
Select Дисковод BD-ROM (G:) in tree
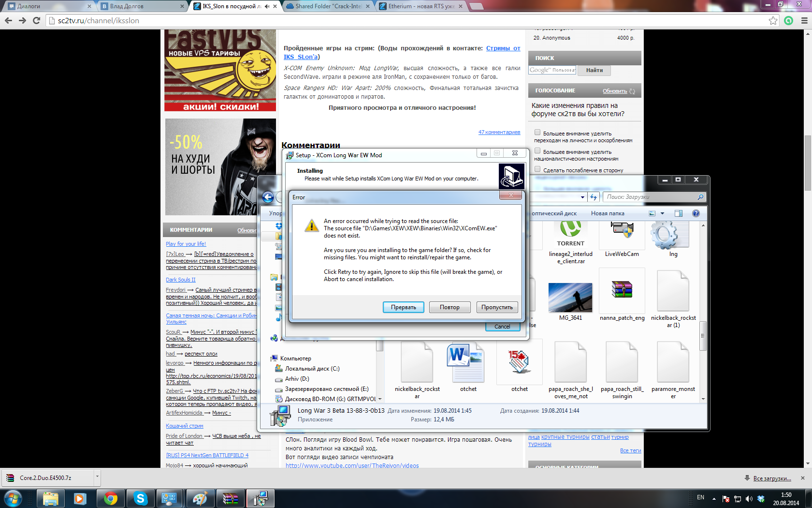[x=330, y=399]
